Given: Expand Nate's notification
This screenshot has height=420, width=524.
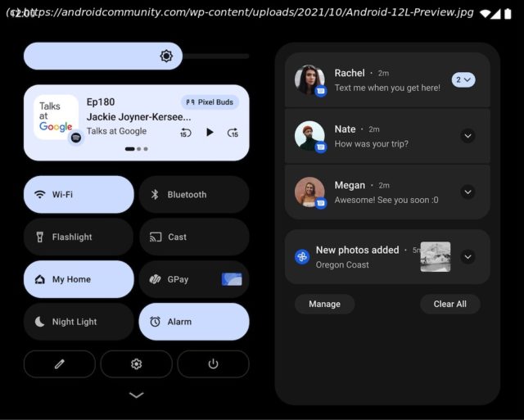Looking at the screenshot, I should (468, 136).
